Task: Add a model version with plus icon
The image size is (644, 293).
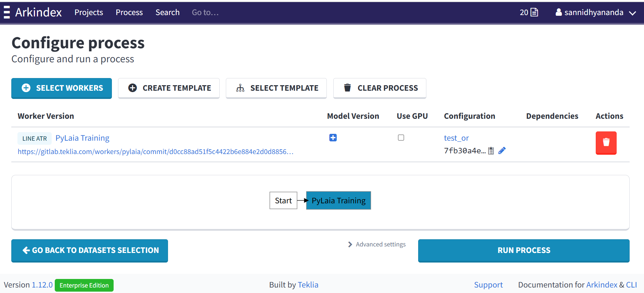Action: 333,138
